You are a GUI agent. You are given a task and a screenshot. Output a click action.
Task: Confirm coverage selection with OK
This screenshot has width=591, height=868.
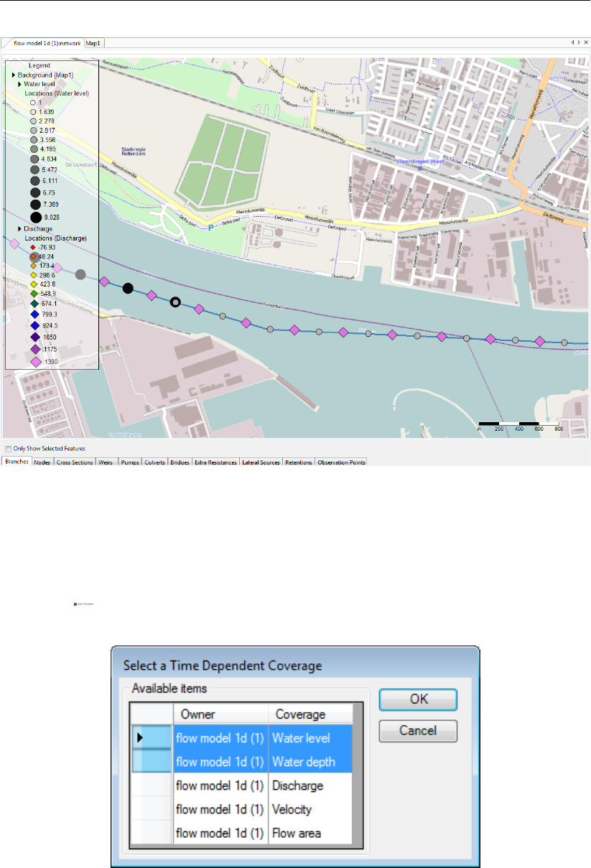coord(418,699)
